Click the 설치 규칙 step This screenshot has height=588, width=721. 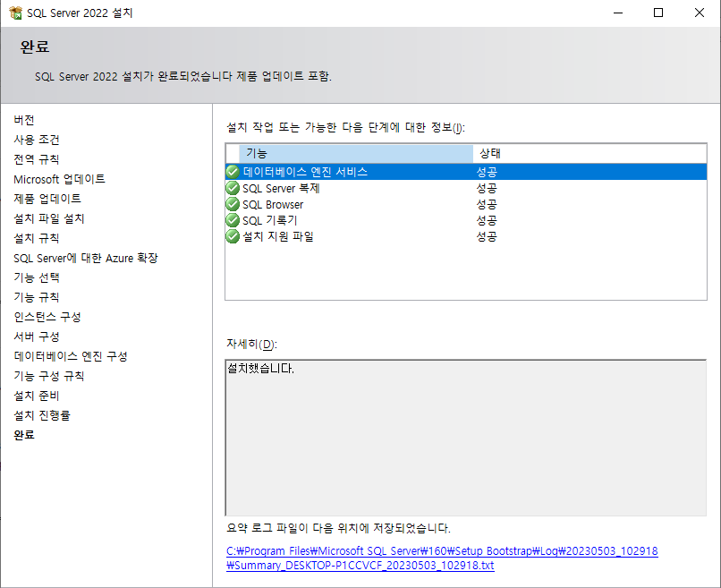[x=37, y=238]
